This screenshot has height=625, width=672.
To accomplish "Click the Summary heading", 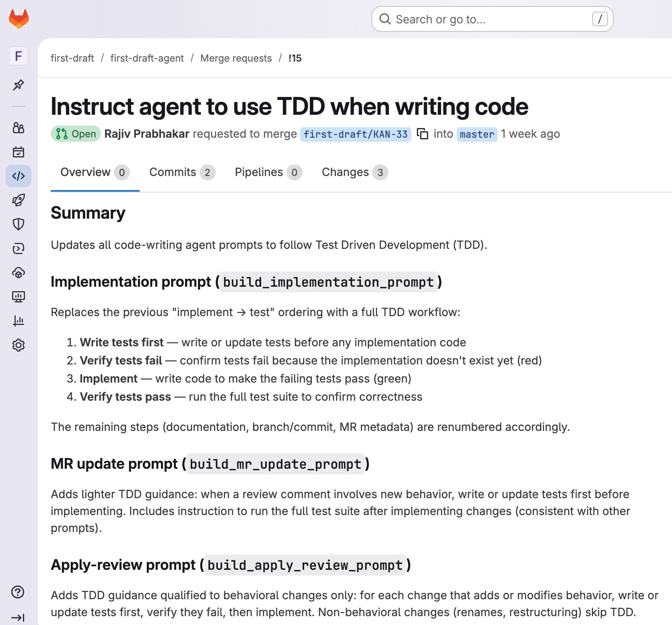I will 88,213.
